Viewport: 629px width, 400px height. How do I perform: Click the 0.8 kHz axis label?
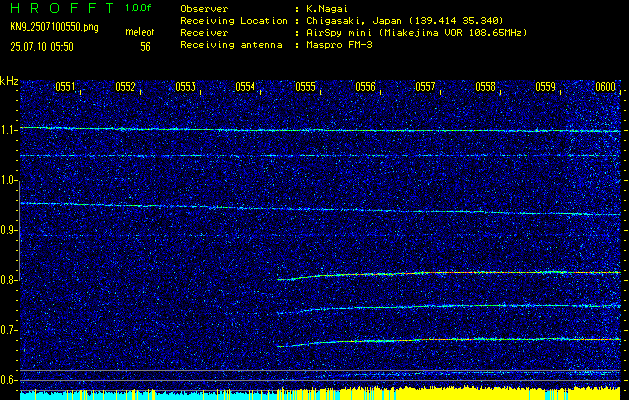click(x=9, y=280)
